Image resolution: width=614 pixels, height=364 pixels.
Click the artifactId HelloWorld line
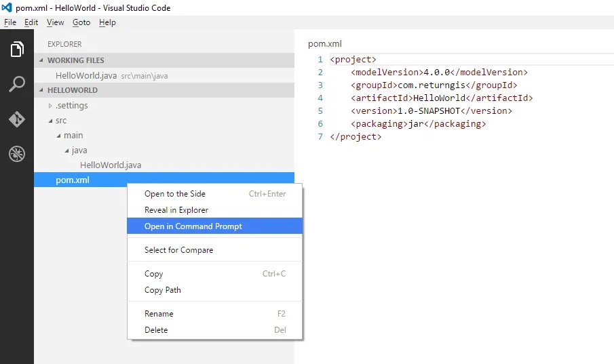pyautogui.click(x=442, y=98)
